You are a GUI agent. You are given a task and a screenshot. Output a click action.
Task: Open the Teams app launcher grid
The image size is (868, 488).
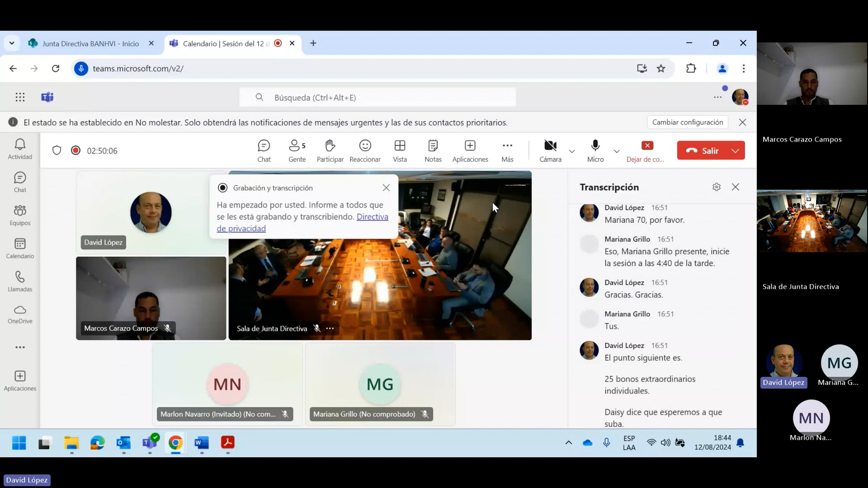coord(20,97)
